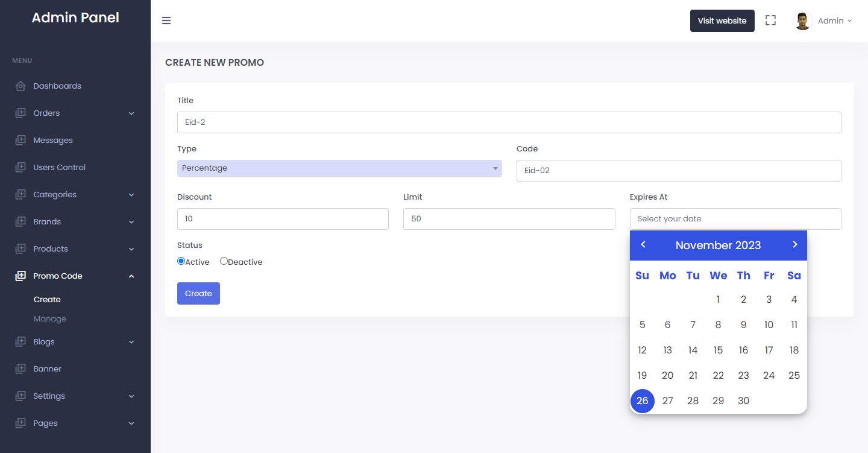The width and height of the screenshot is (868, 453).
Task: Click the Admin profile avatar
Action: coord(802,21)
